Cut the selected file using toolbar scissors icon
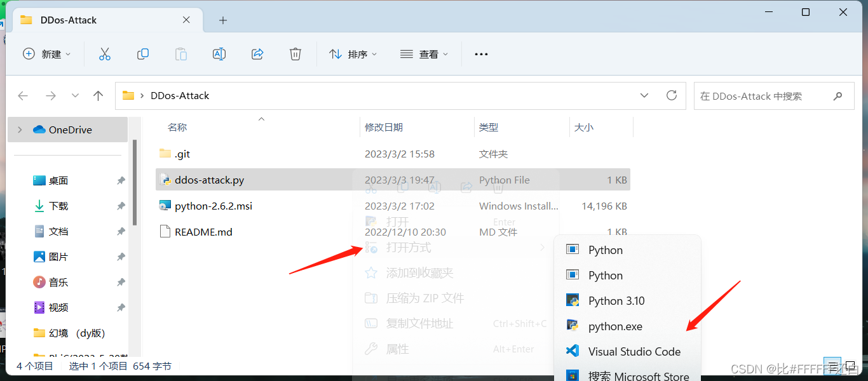Viewport: 868px width, 381px height. coord(104,54)
